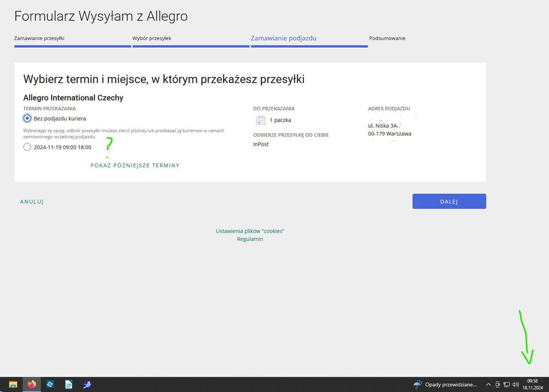
Task: Open network status tray icon
Action: 507,385
